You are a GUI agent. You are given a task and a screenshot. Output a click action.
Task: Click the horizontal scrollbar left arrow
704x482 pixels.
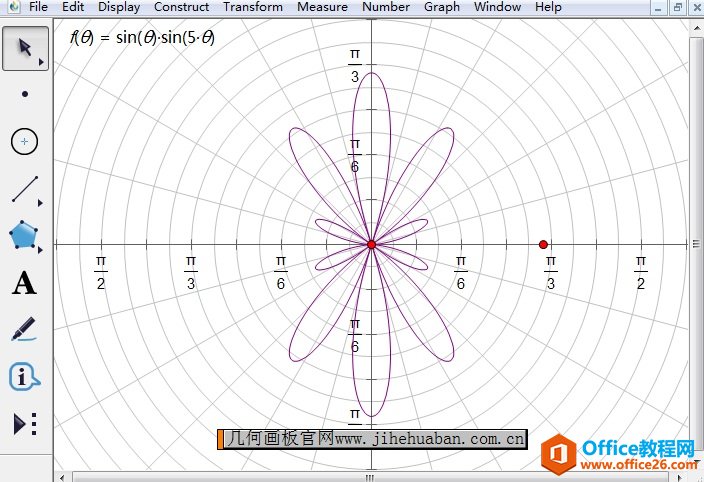click(62, 478)
